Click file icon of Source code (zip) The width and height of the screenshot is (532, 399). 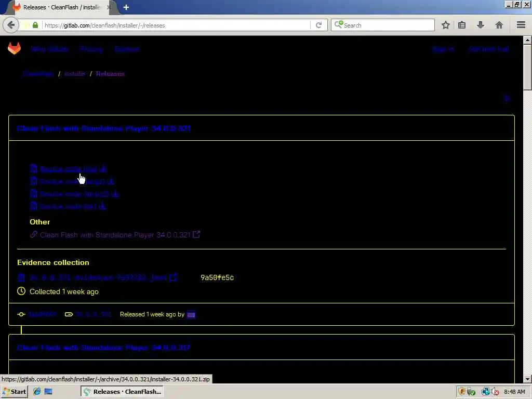34,169
